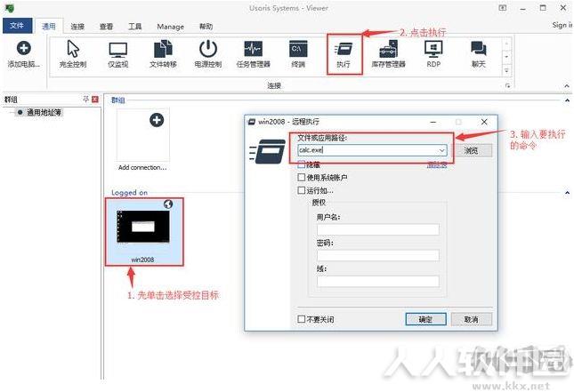
Task: Expand the file path combo box dropdown
Action: click(442, 150)
